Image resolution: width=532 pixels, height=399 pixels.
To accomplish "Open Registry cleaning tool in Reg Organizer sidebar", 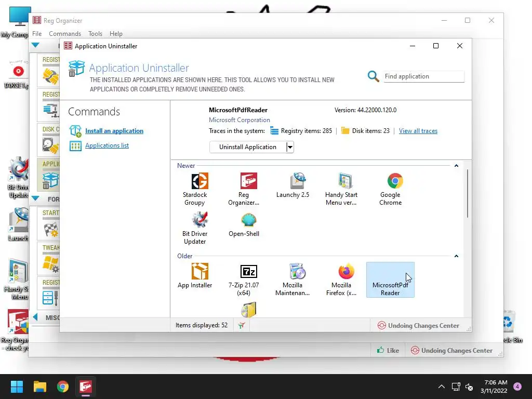I will click(x=48, y=70).
